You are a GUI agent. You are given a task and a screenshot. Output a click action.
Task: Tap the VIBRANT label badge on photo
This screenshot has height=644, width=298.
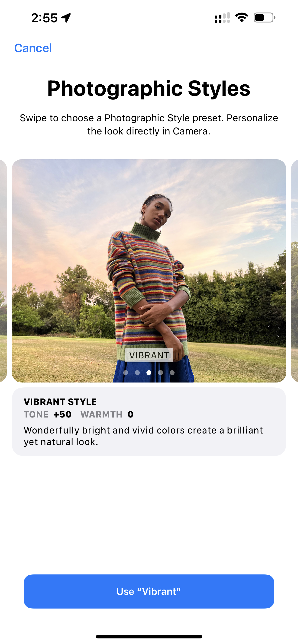tap(149, 355)
